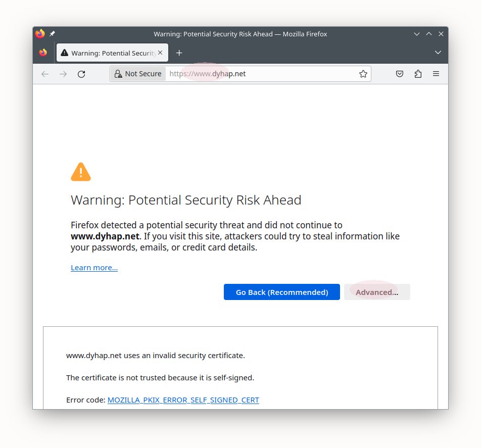
Task: Click the MOZILLA_PKIX_ERROR_SELF_SIGNED_CERT error code link
Action: (x=183, y=400)
